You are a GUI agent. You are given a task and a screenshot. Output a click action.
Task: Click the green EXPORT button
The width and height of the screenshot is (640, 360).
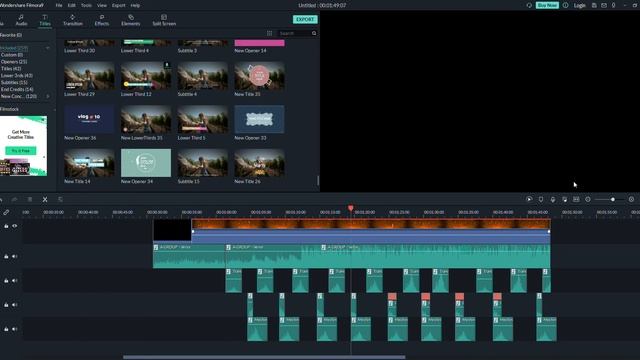pos(305,20)
